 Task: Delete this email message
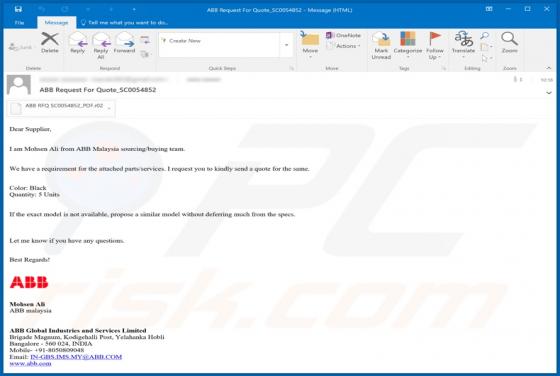coord(50,43)
